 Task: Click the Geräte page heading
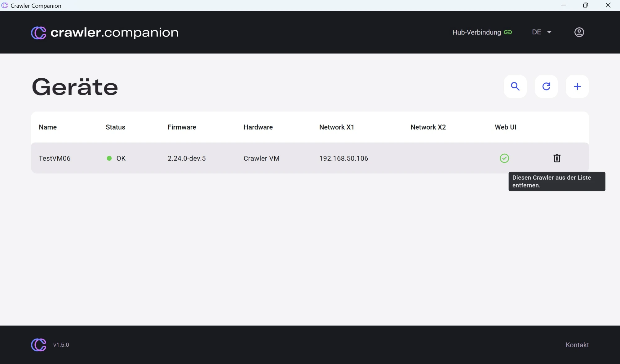[75, 87]
